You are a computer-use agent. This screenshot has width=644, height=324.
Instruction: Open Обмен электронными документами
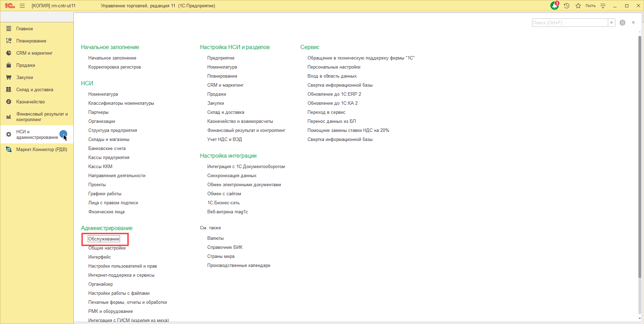pos(244,185)
